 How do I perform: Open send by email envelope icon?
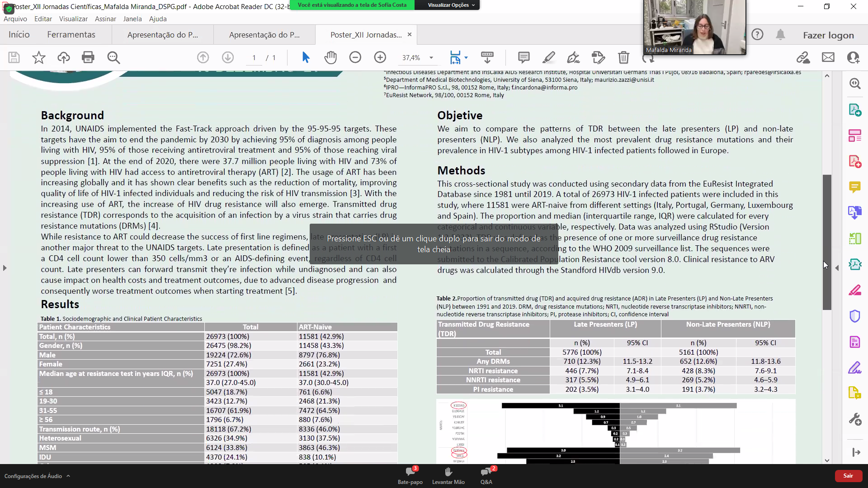[x=828, y=57]
